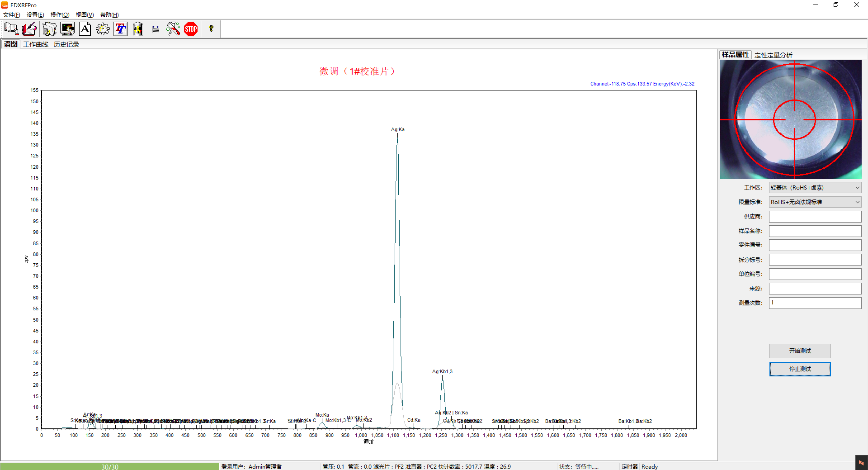The width and height of the screenshot is (868, 470).
Task: Switch to the 谱图 tab
Action: click(x=11, y=44)
